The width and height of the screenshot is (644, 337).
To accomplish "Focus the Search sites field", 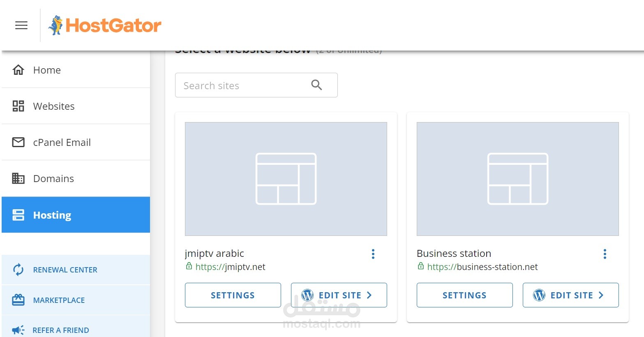I will [x=256, y=85].
